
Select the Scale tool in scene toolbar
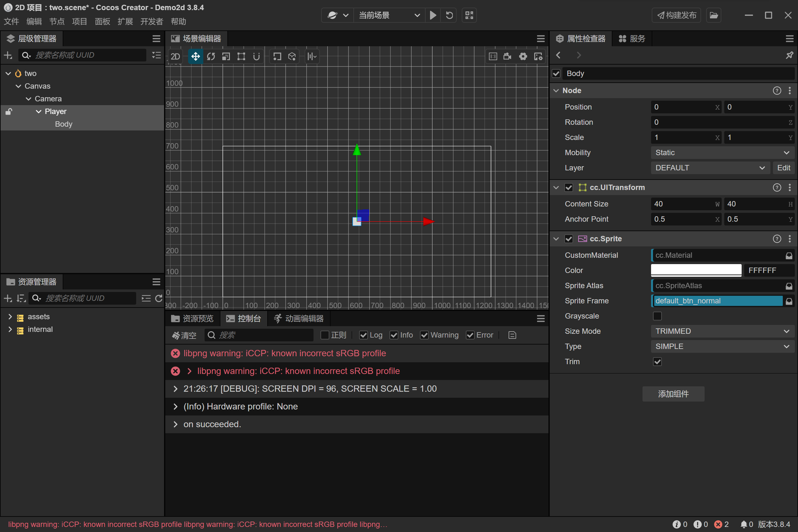(x=226, y=56)
